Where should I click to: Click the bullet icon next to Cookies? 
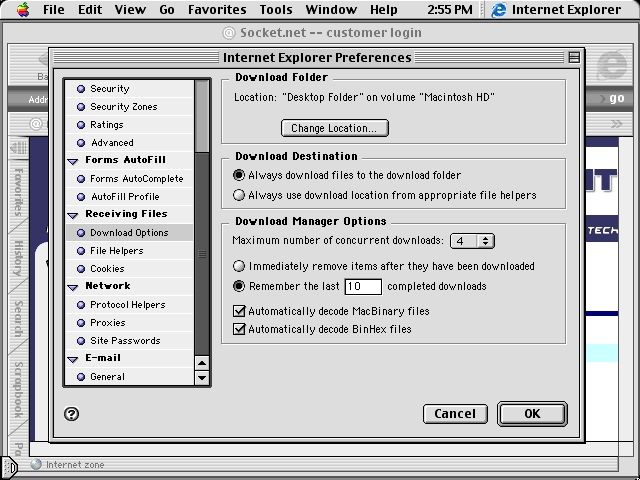tap(81, 269)
